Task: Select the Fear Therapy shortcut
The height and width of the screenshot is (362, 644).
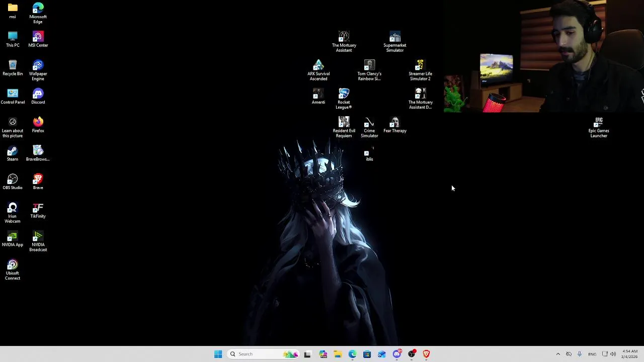Action: click(395, 125)
